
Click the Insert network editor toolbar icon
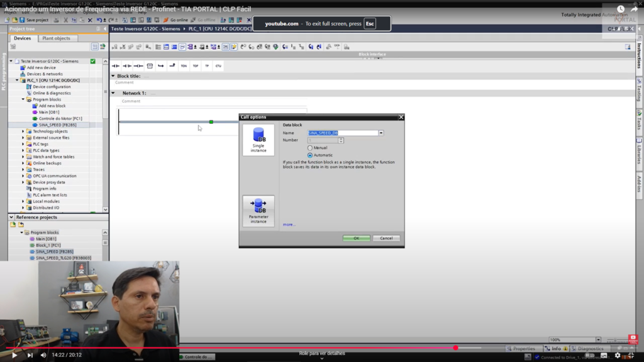[x=114, y=47]
